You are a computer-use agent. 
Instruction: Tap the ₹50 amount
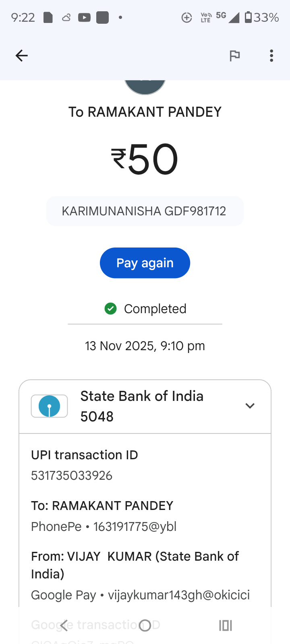click(x=145, y=160)
